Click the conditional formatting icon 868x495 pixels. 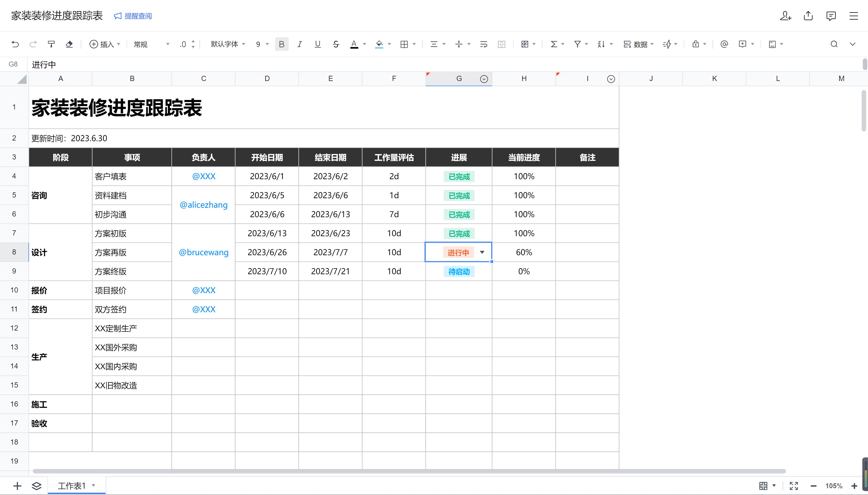pyautogui.click(x=525, y=44)
